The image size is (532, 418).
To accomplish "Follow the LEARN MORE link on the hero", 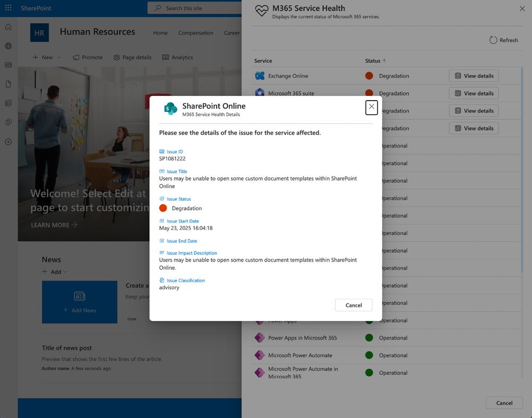I will click(x=54, y=225).
